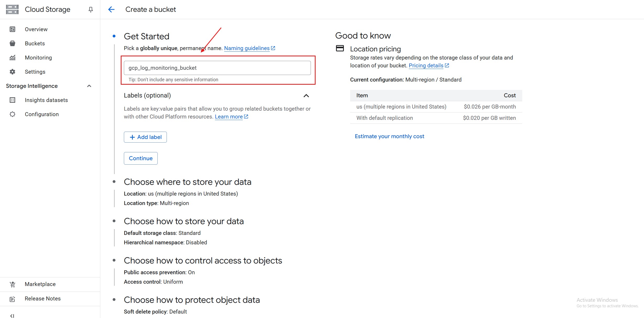
Task: Click the Insights datasets icon
Action: [x=12, y=100]
